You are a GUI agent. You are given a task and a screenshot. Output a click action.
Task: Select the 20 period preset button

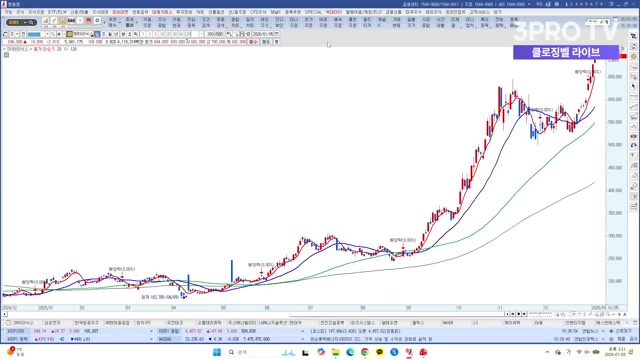pyautogui.click(x=169, y=34)
